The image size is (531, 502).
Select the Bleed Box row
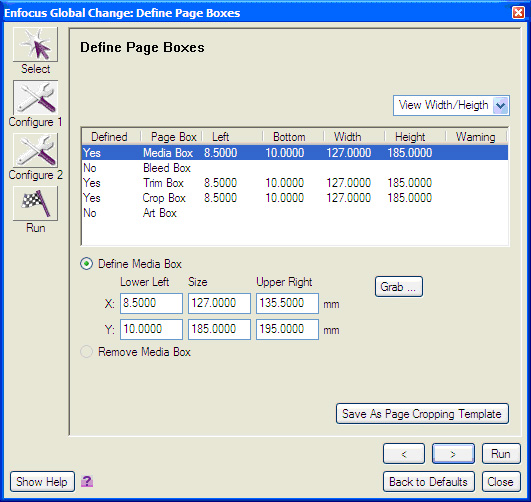click(x=295, y=168)
